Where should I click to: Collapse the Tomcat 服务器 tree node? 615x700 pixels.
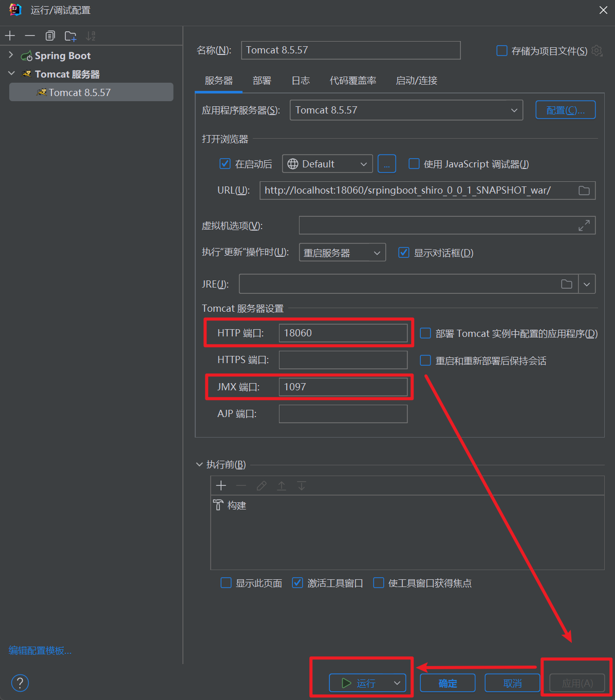pos(11,74)
